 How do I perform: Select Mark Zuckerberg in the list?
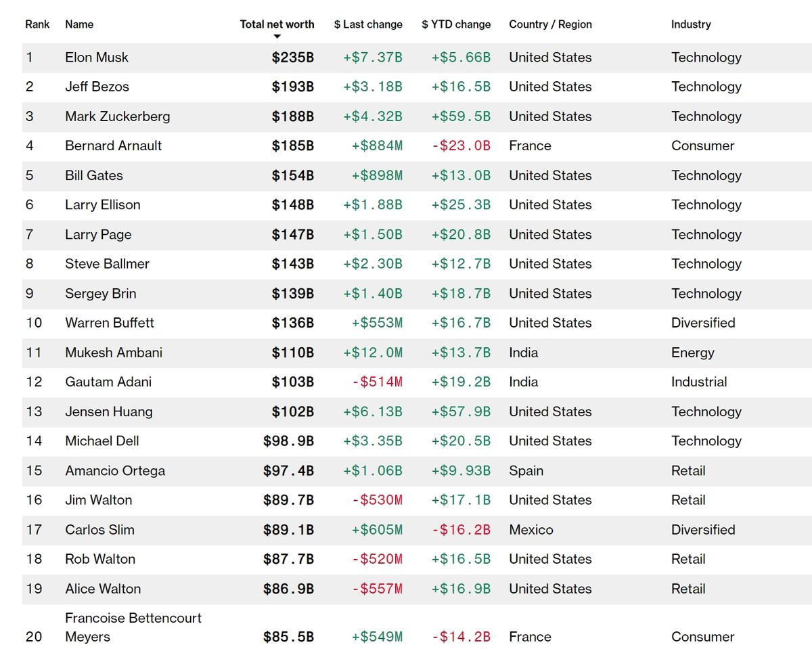pyautogui.click(x=117, y=116)
